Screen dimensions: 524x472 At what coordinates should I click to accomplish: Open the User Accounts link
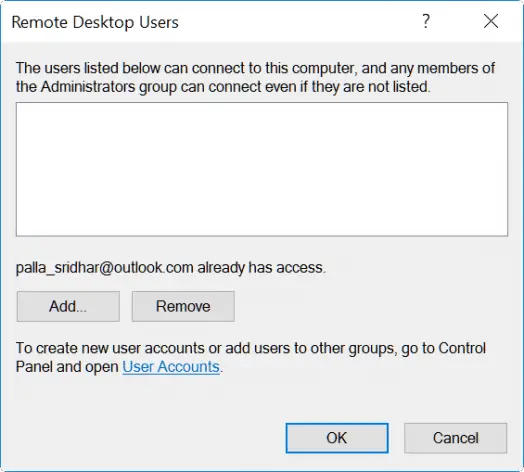171,367
